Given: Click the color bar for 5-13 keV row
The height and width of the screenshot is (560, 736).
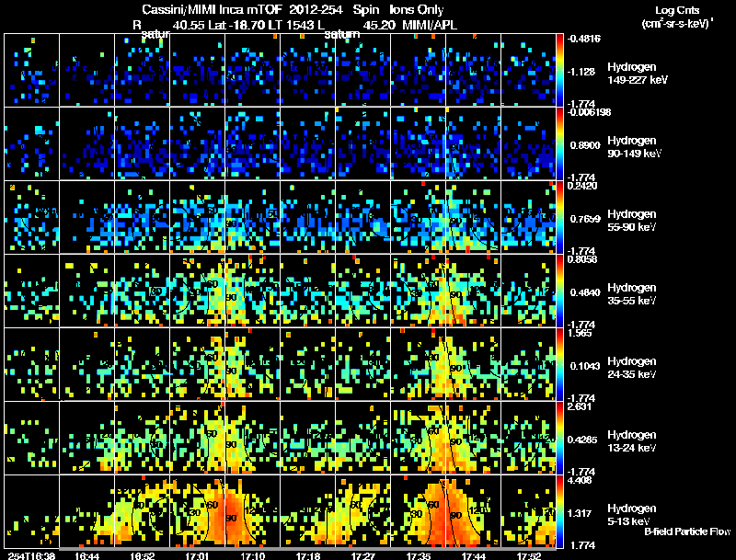Looking at the screenshot, I should pyautogui.click(x=559, y=511).
